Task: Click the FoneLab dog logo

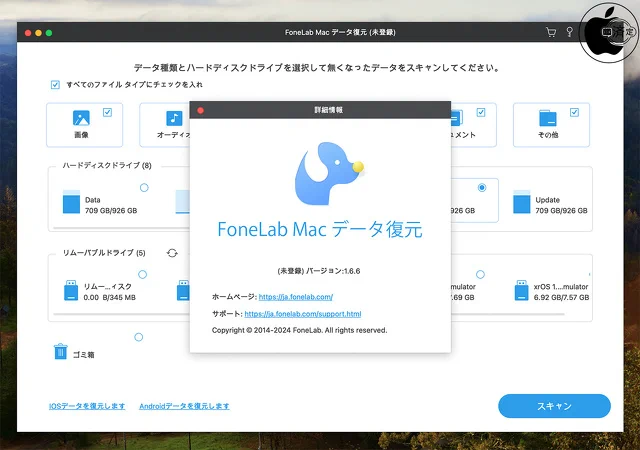Action: click(329, 173)
